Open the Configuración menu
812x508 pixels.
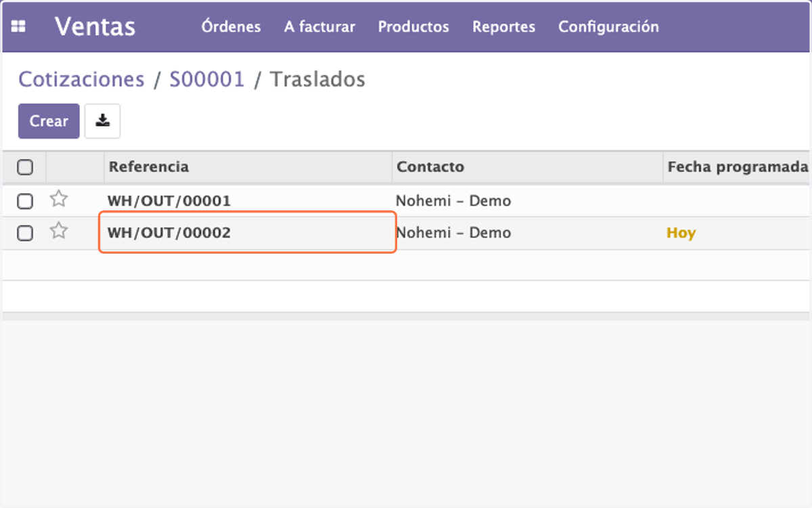[608, 27]
